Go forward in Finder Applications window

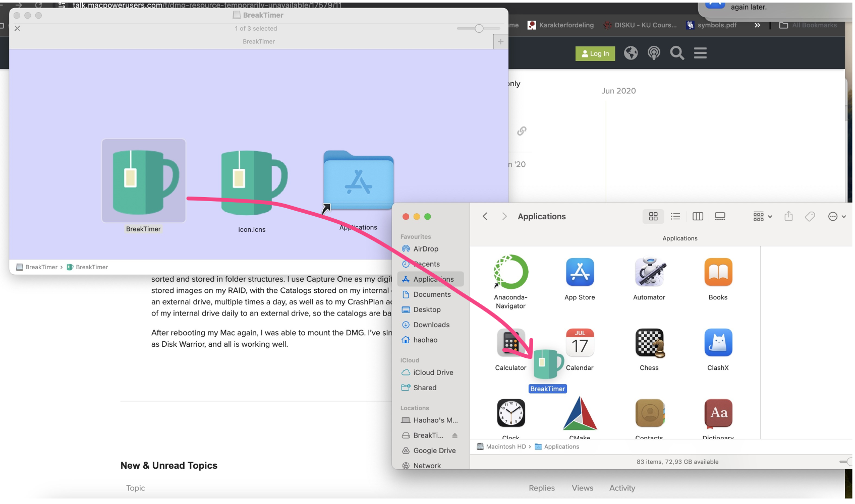coord(504,216)
